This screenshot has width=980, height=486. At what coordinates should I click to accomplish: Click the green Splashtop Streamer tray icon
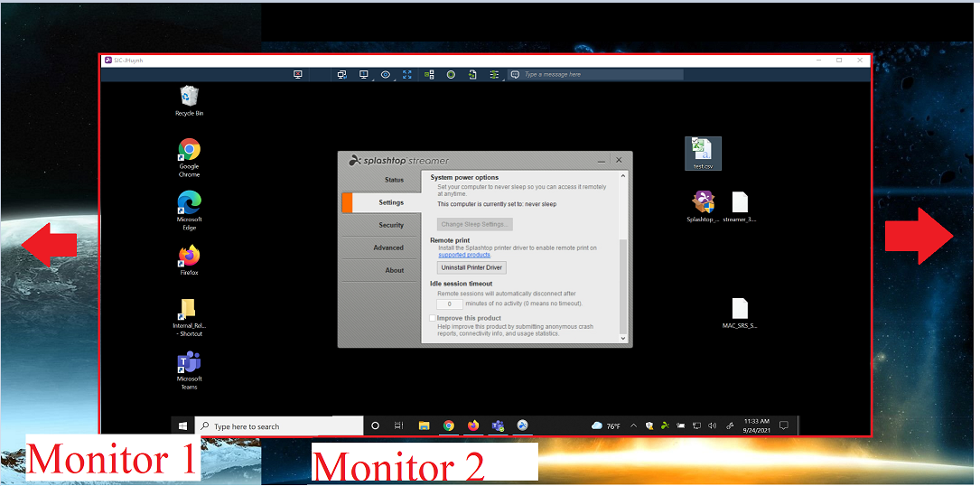coord(665,426)
